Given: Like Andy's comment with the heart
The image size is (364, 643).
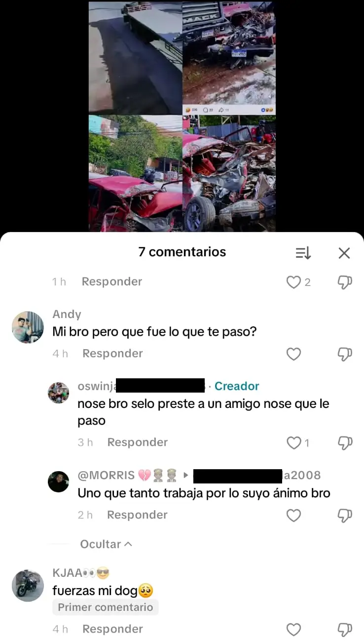Looking at the screenshot, I should [x=294, y=354].
